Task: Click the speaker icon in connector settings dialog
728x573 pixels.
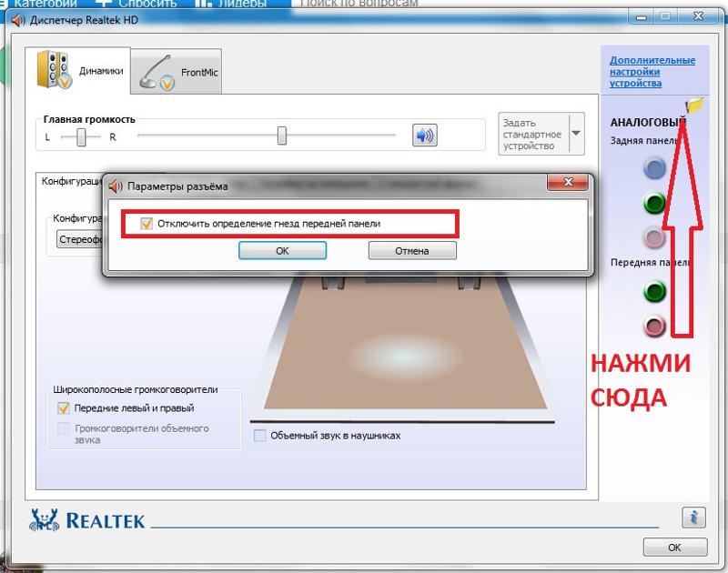Action: click(116, 186)
